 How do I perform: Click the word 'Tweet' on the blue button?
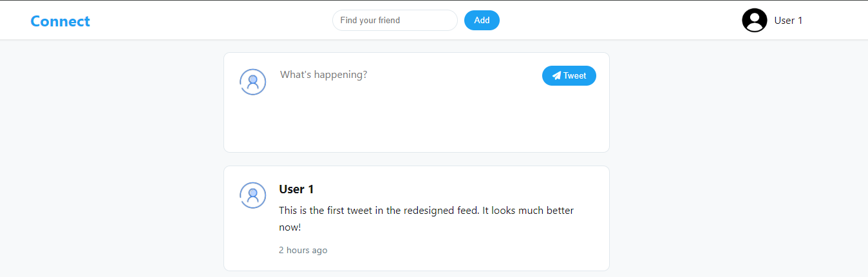(575, 76)
